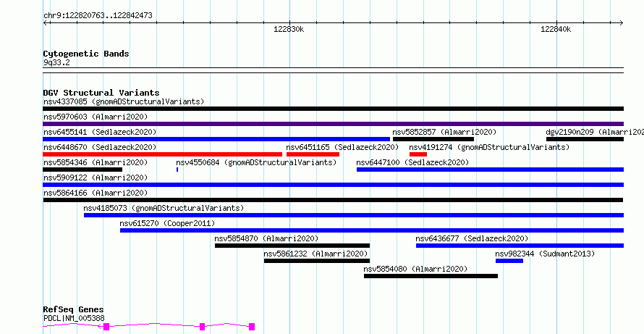Viewport: 644px width, 334px height.
Task: Click the black nsv4337085 variant bar
Action: click(333, 109)
